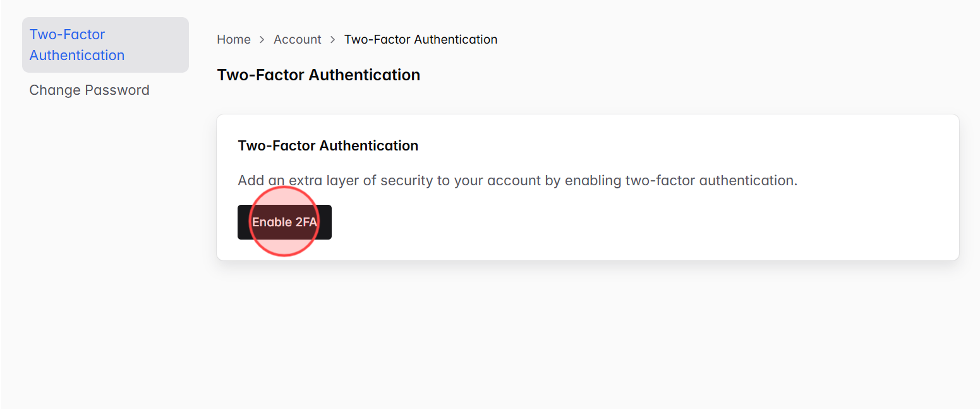The height and width of the screenshot is (409, 980).
Task: Navigate to Home via the breadcrumb
Action: click(x=234, y=39)
